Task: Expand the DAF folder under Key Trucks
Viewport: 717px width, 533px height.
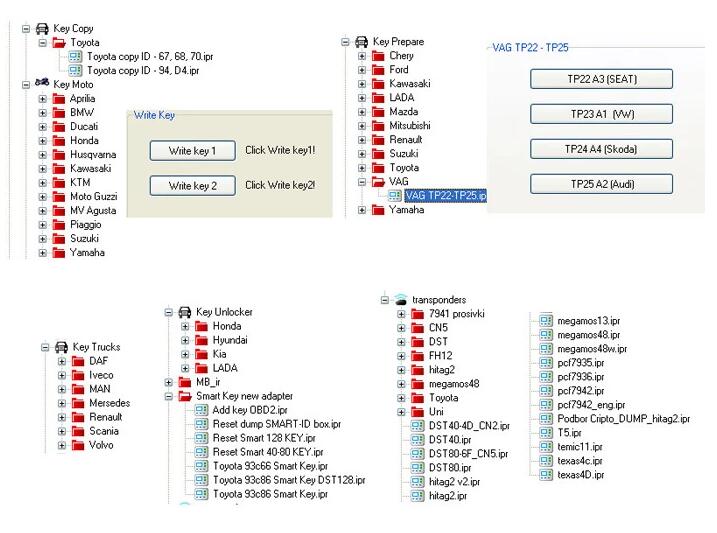Action: point(62,362)
